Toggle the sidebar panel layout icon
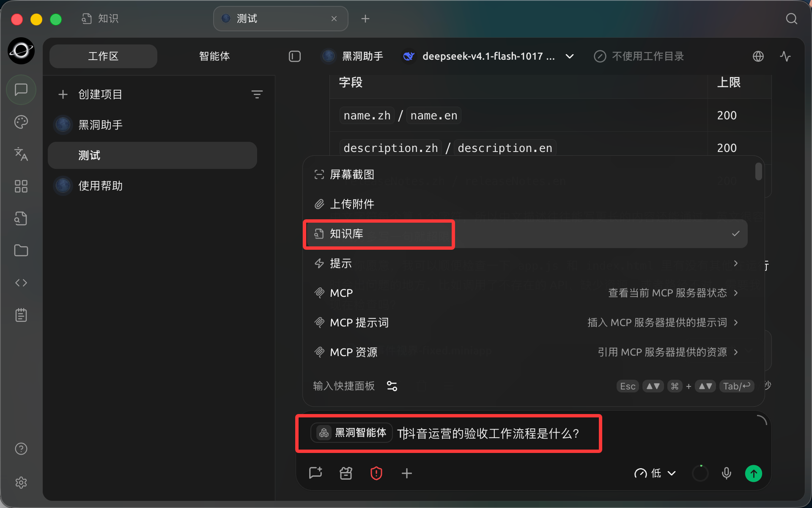The width and height of the screenshot is (812, 508). 295,56
